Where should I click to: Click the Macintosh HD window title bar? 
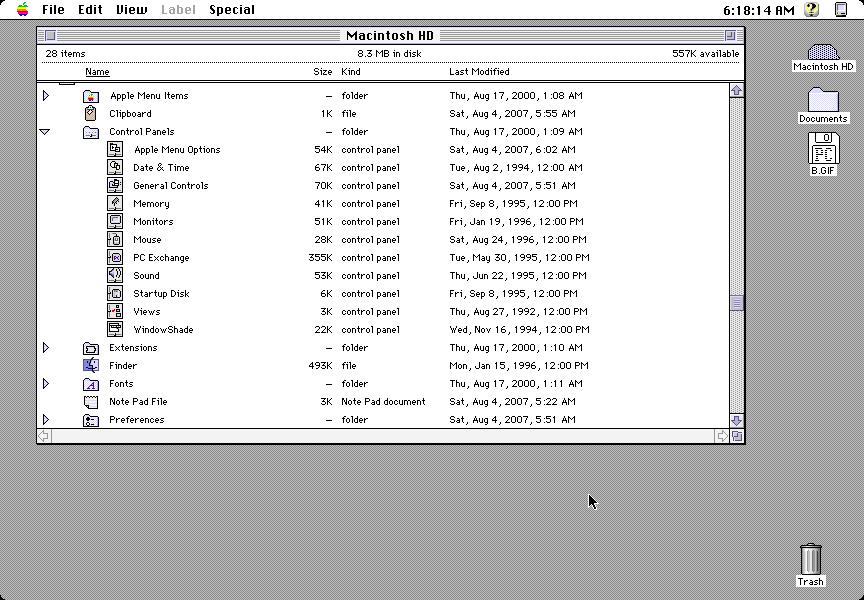[390, 36]
